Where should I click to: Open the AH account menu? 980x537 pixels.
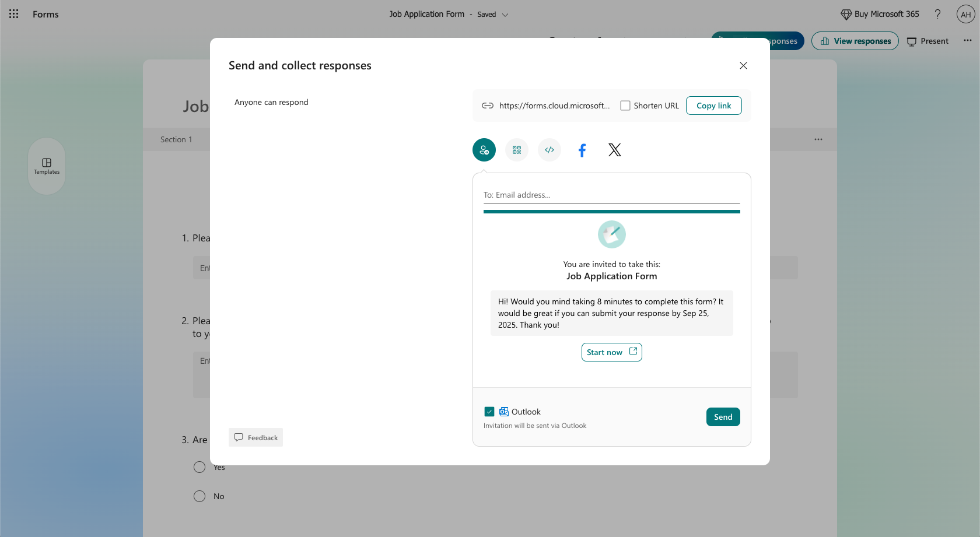(966, 14)
